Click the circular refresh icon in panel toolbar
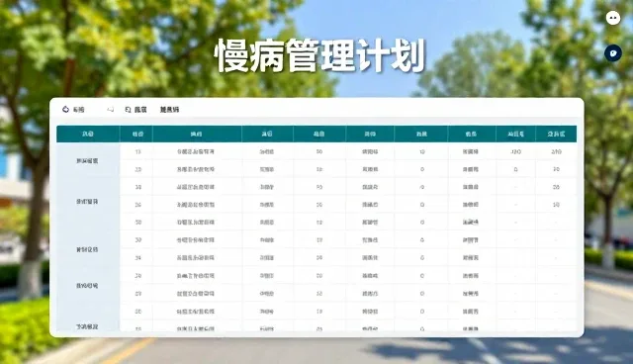This screenshot has height=364, width=633. coord(65,110)
